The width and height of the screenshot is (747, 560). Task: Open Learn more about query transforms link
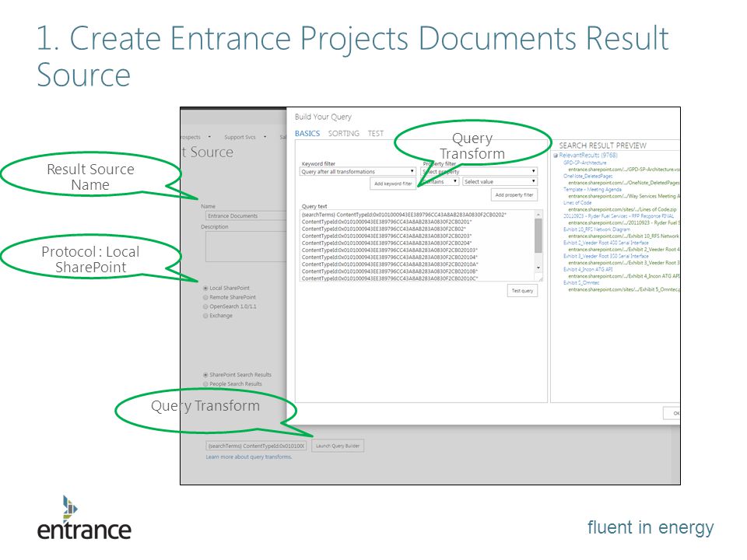click(x=249, y=457)
